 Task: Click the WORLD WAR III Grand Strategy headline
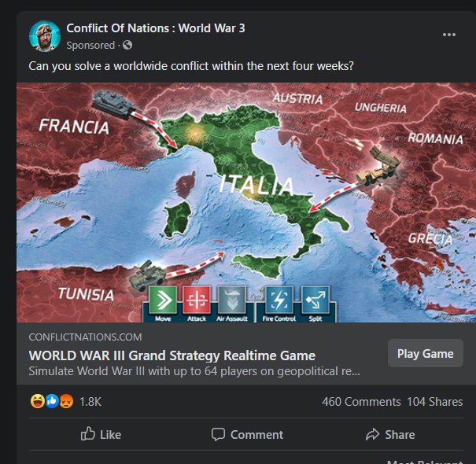coord(172,355)
